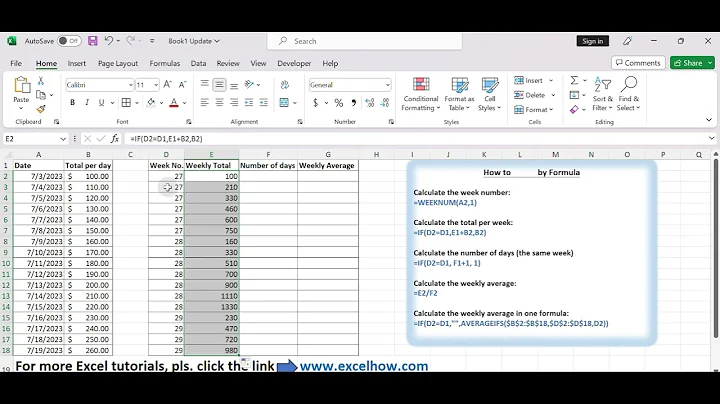Apply the Borders icon
Viewport: 720px width, 404px height.
point(126,102)
